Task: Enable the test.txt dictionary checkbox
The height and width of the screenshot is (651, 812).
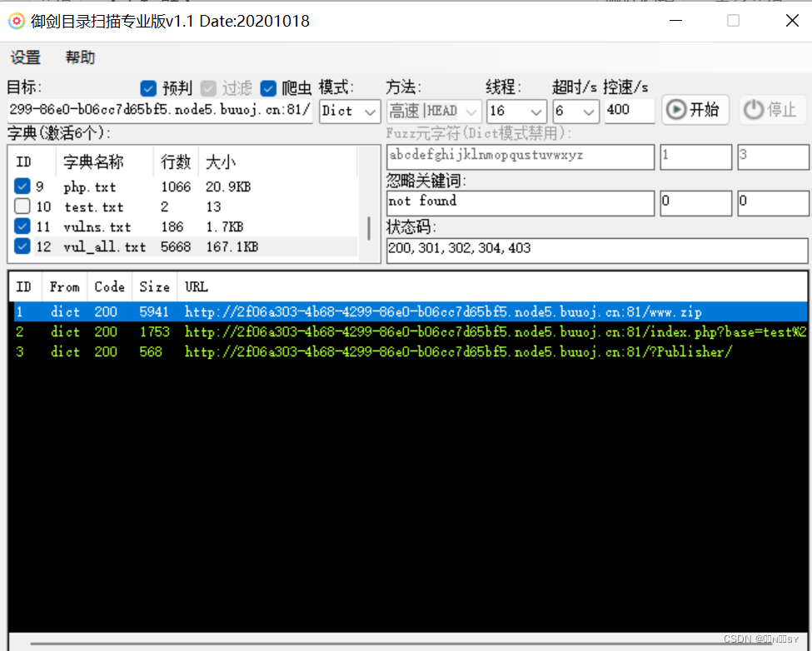Action: tap(22, 206)
